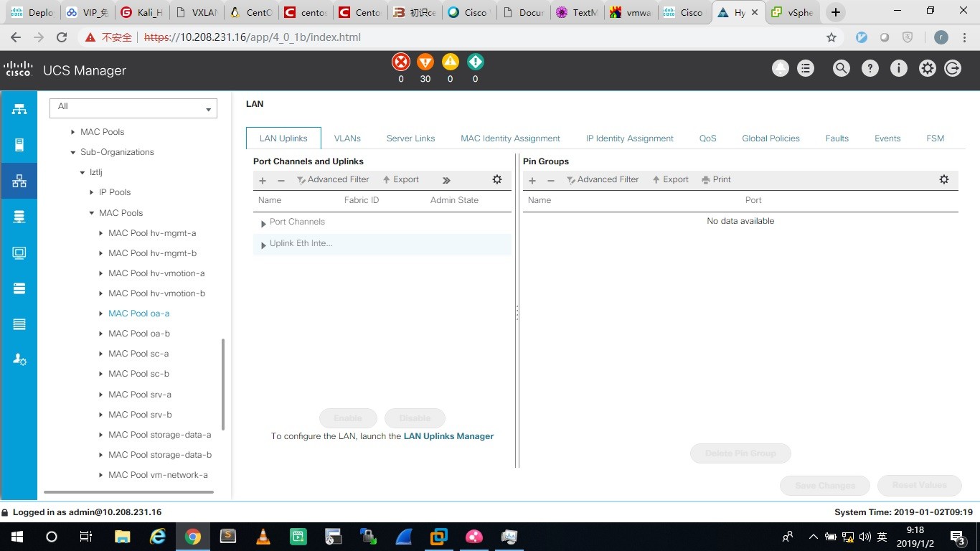Click Export in Pin Groups toolbar
The image size is (980, 551).
pos(671,180)
